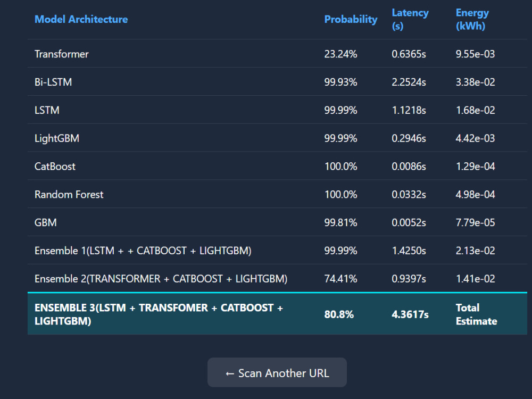This screenshot has width=532, height=399.
Task: Click Bi-LSTM probability 99.93%
Action: coord(340,82)
